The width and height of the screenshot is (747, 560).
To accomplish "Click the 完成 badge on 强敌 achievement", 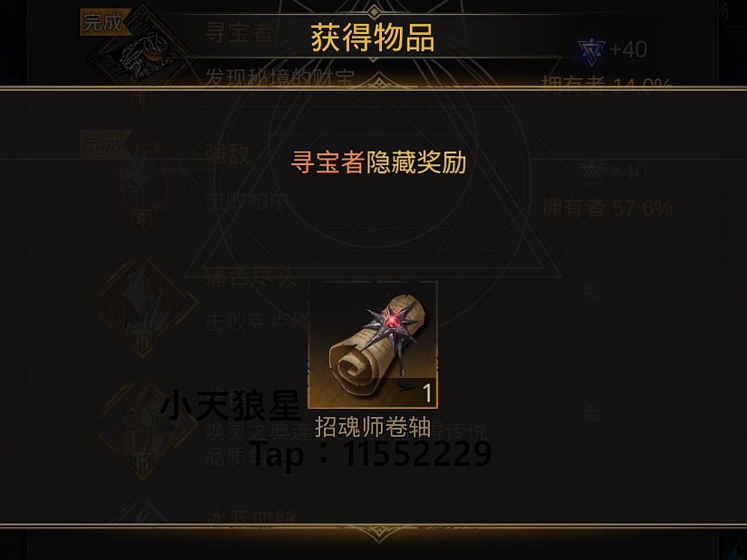I will [103, 144].
